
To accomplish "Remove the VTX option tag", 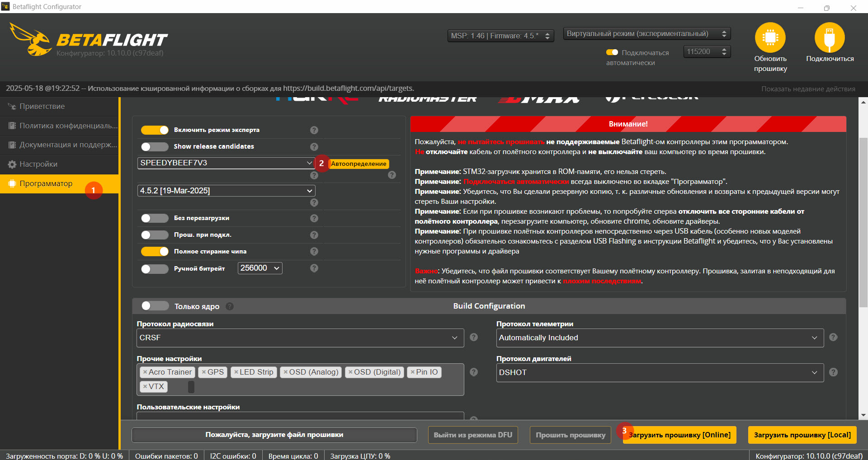I will tap(145, 386).
